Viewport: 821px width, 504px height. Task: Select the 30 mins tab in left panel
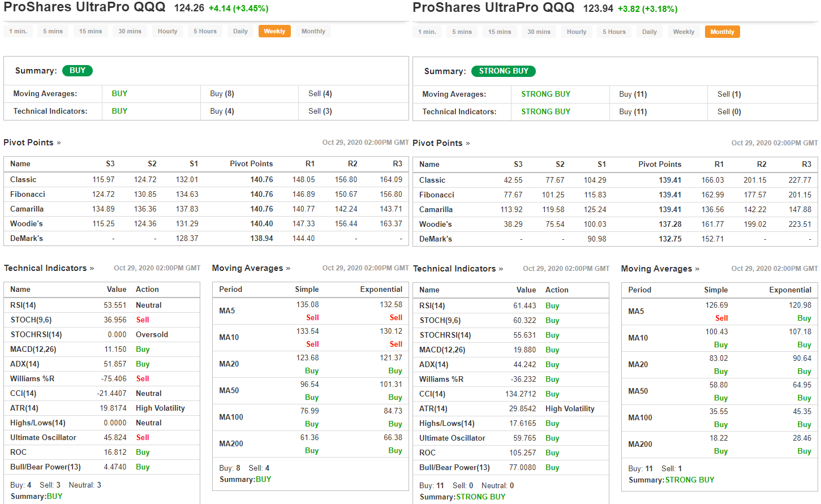pyautogui.click(x=130, y=31)
